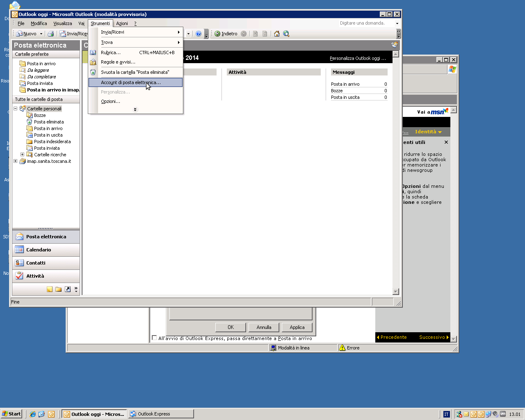Click the IT language indicator in the taskbar

coord(447,414)
